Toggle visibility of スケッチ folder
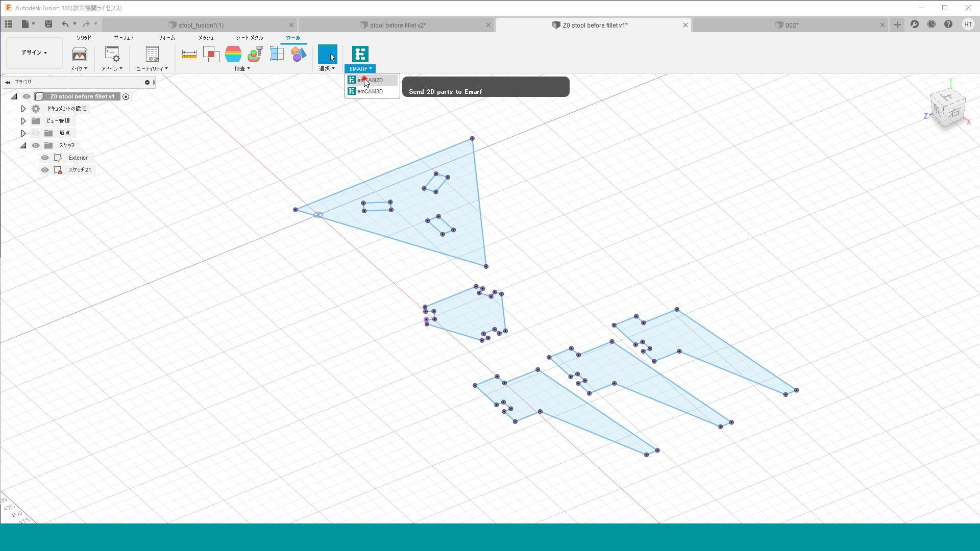The width and height of the screenshot is (980, 551). [x=36, y=145]
